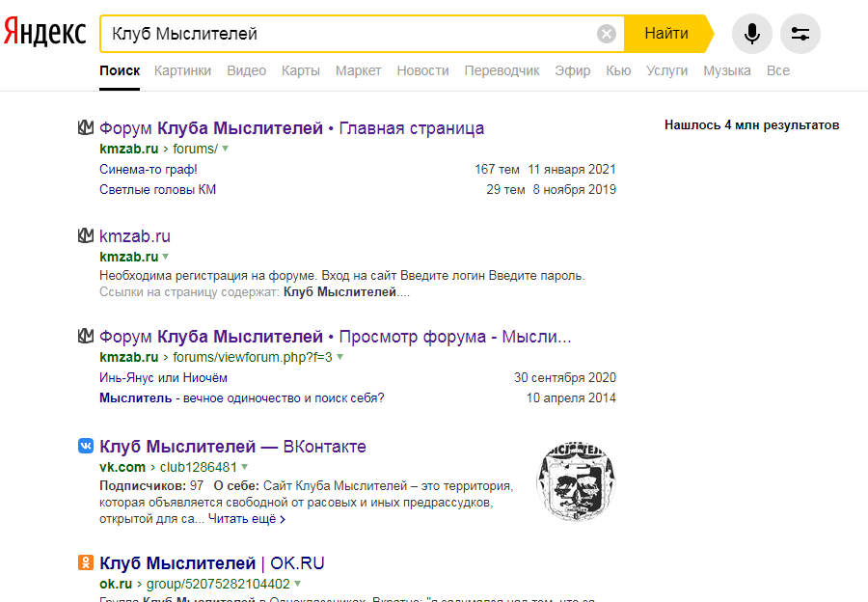Click 'Читать ещё' to expand the VK snippet
868x602 pixels.
[x=247, y=519]
